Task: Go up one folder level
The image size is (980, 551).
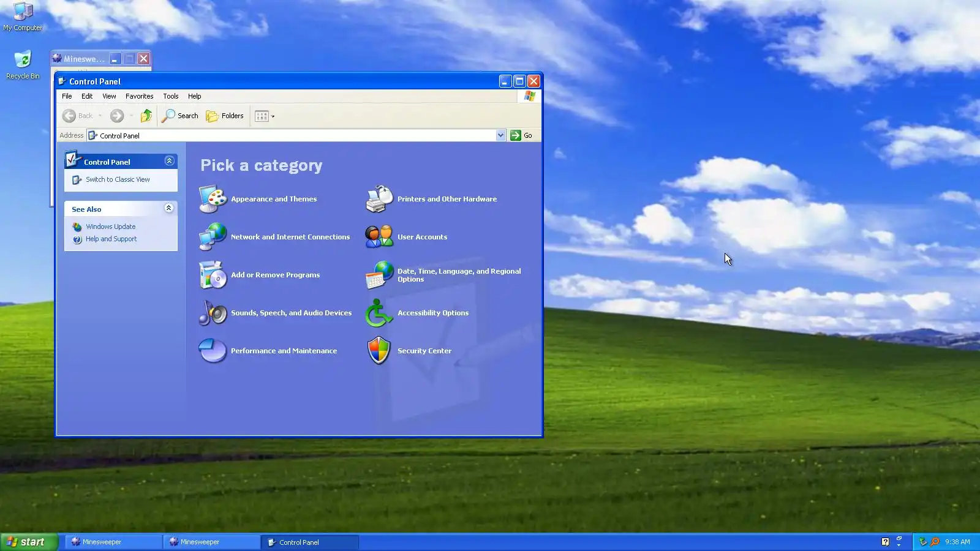Action: pos(146,116)
